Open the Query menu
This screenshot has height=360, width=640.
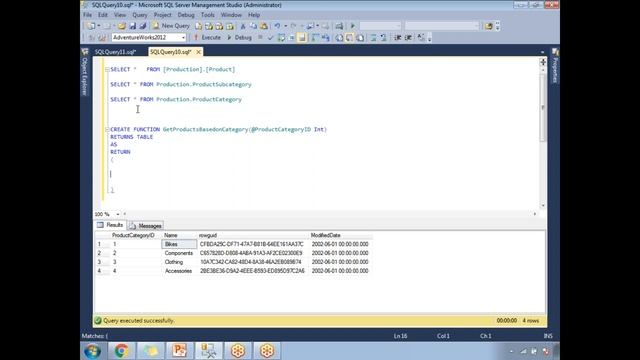(140, 15)
